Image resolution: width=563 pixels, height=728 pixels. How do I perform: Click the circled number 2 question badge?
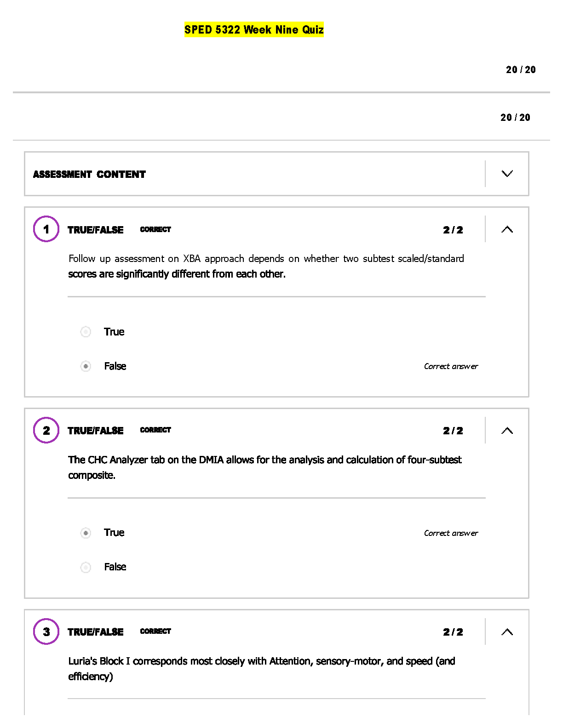click(46, 430)
